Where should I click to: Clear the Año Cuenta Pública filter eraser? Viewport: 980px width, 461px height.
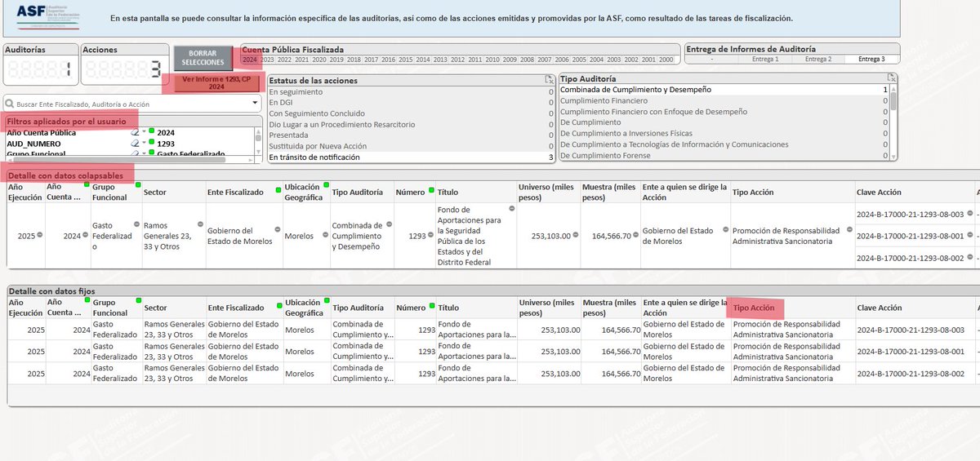136,132
